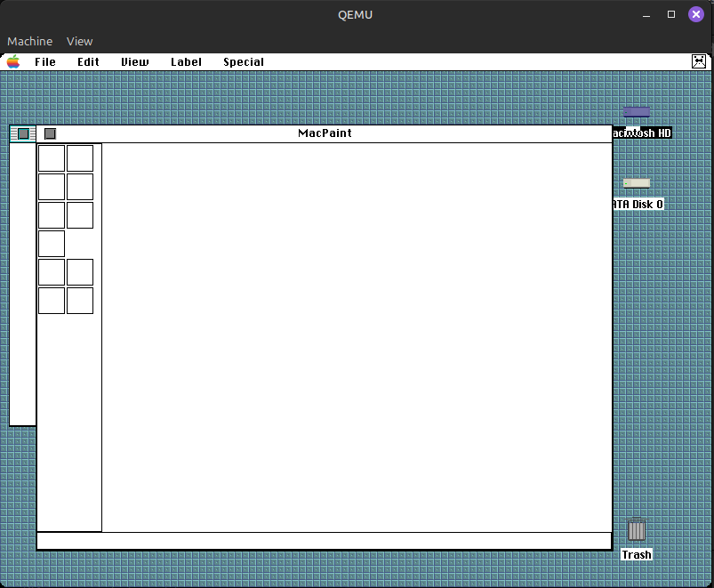Viewport: 714px width, 588px height.
Task: Open QEMU's Machine menu
Action: pos(30,41)
